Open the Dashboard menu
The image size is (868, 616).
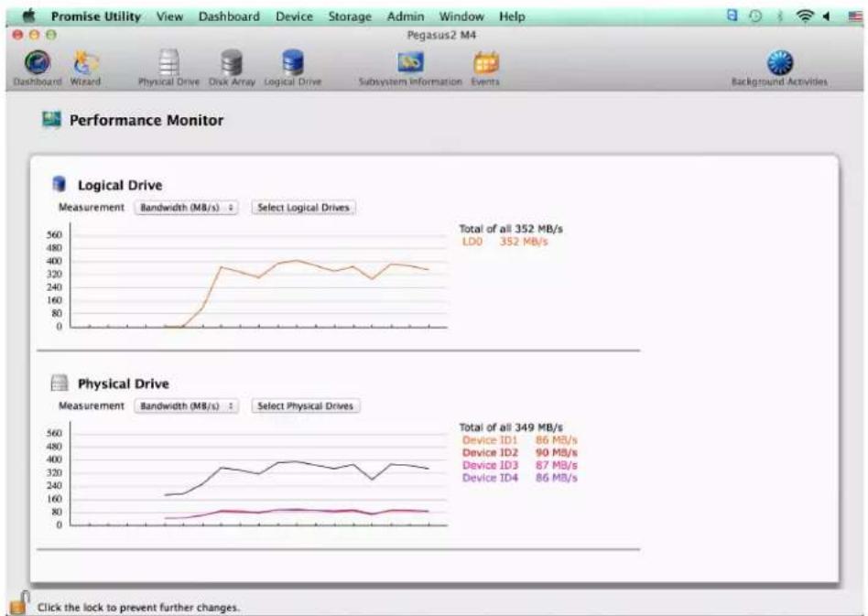pyautogui.click(x=229, y=16)
